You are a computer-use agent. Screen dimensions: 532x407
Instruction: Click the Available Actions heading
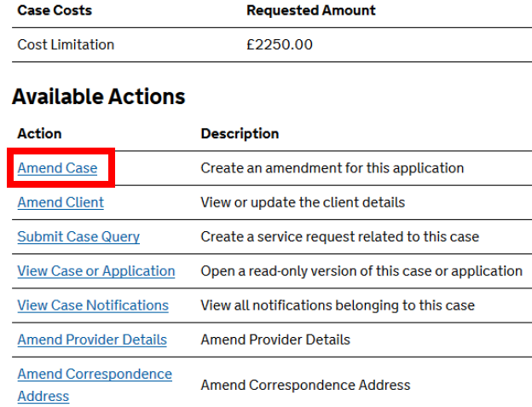point(98,96)
